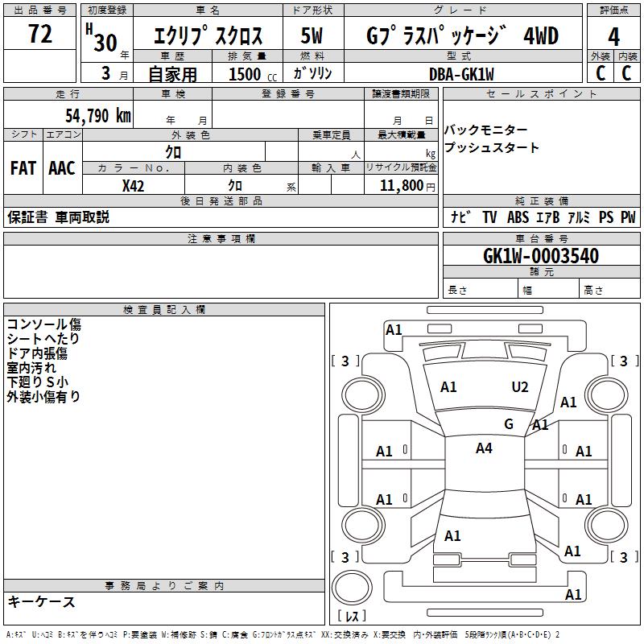The image size is (644, 644).
Task: Click the ナビ equipment entry
Action: (460, 217)
